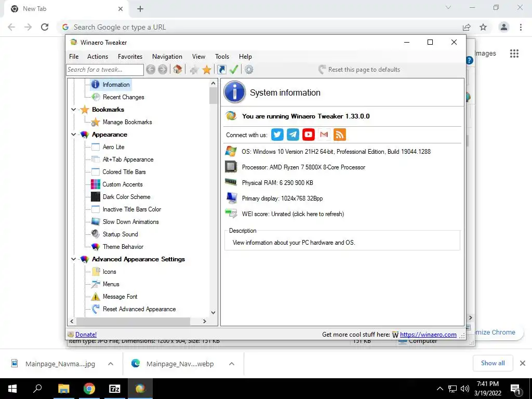Screen dimensions: 532x399
Task: Open the Chrome three-dot menu
Action: pos(521,27)
